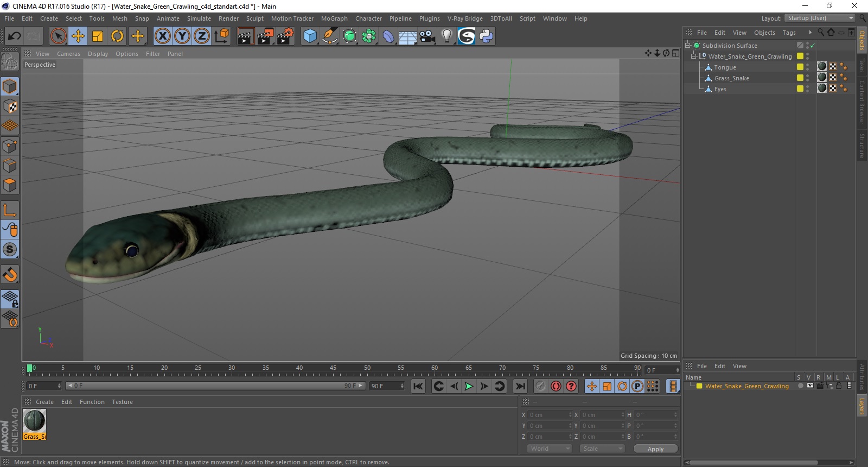The width and height of the screenshot is (868, 467).
Task: Click the Grass_Snake material tag
Action: 822,78
